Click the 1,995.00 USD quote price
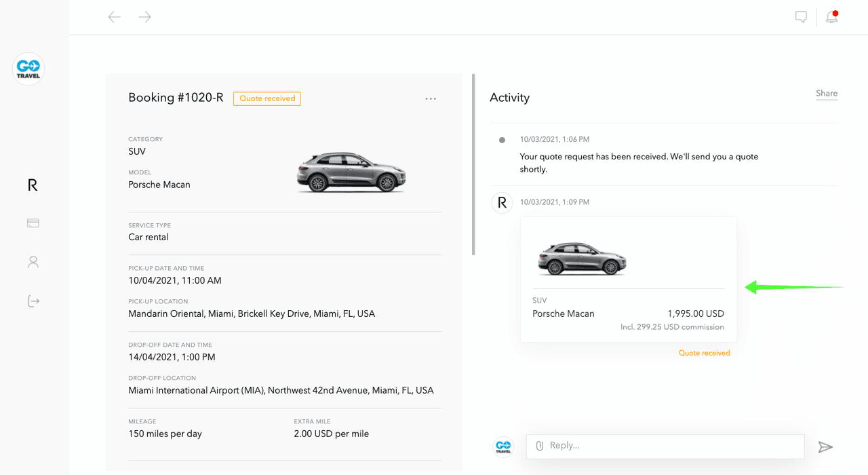Image resolution: width=868 pixels, height=475 pixels. pyautogui.click(x=696, y=314)
